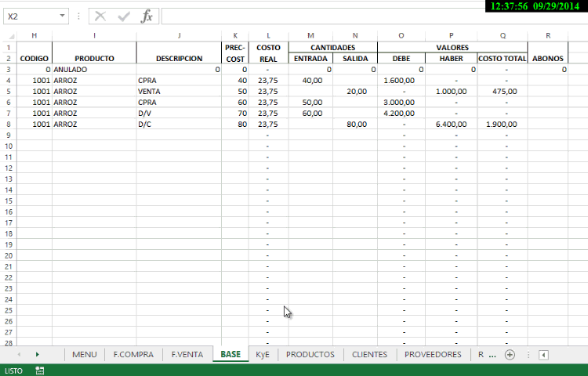Click the 60,00 cell in ENTRADA
Viewport: 588px width, 376px height.
(310, 114)
